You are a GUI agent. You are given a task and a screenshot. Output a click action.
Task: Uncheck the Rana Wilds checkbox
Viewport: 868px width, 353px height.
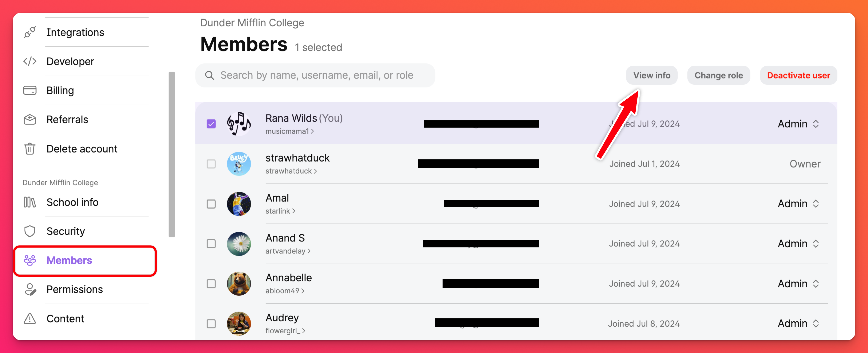coord(211,124)
